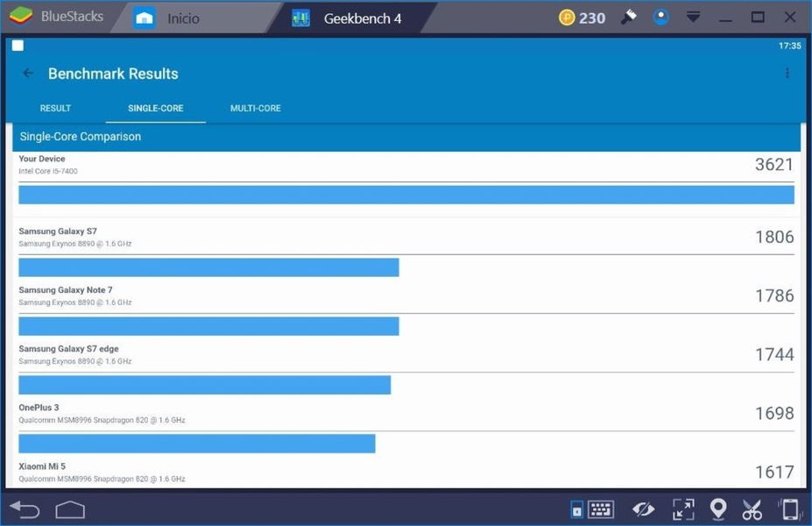This screenshot has height=526, width=812.
Task: Select the SINGLE-CORE tab
Action: pyautogui.click(x=155, y=109)
